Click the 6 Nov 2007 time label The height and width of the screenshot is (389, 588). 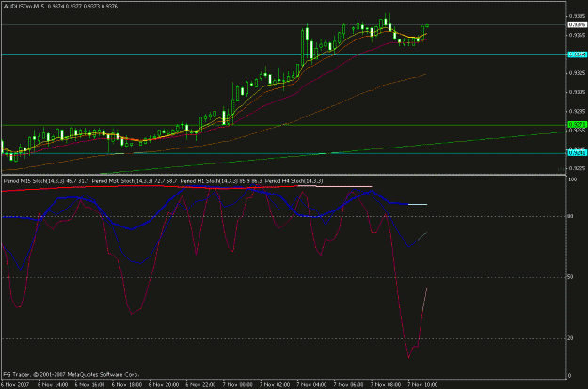coord(16,385)
